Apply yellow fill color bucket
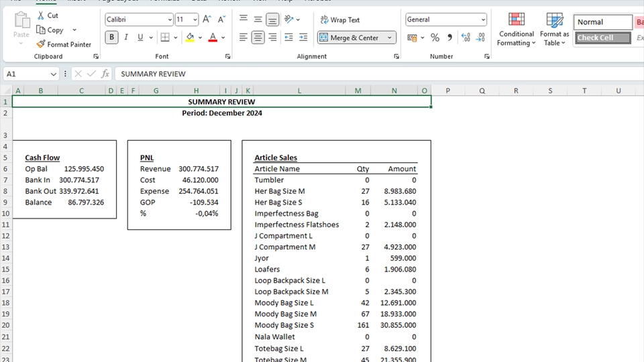This screenshot has width=644, height=362. (190, 38)
